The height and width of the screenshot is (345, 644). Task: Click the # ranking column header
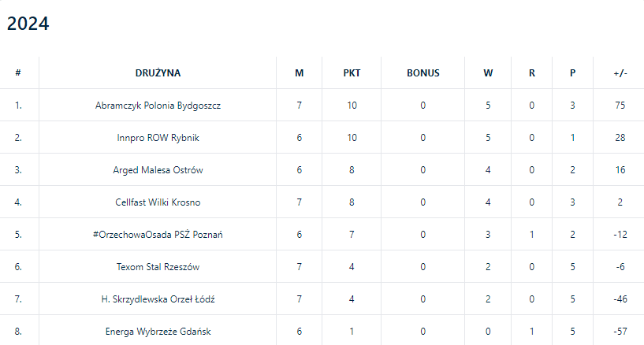(x=18, y=73)
